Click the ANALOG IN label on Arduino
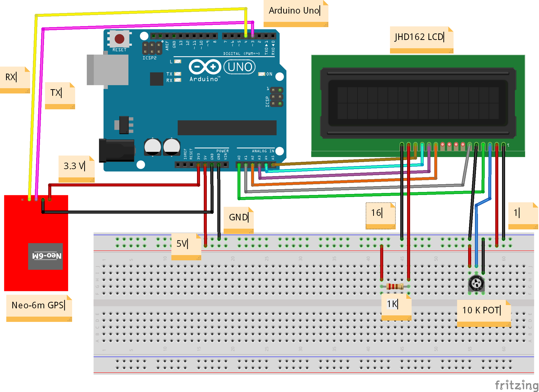The width and height of the screenshot is (539, 392). 263,151
